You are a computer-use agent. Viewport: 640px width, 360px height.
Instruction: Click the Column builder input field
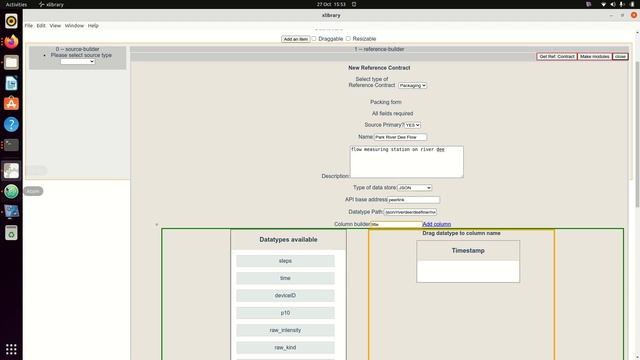coord(396,224)
